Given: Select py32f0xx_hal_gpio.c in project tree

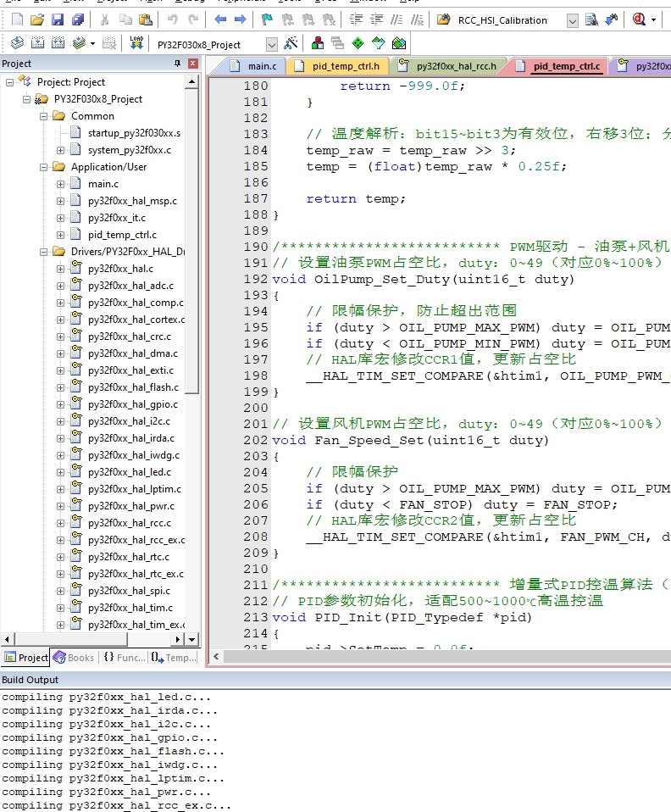Looking at the screenshot, I should coord(132,404).
